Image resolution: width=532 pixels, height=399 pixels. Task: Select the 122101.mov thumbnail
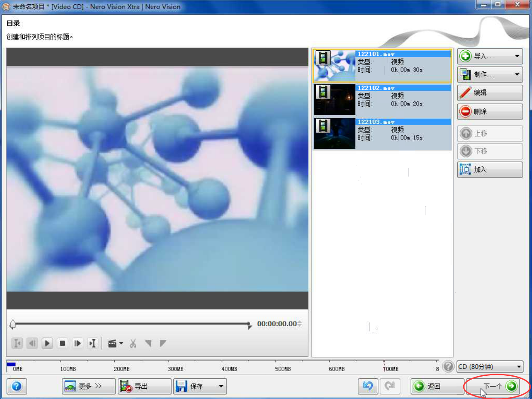pyautogui.click(x=335, y=65)
